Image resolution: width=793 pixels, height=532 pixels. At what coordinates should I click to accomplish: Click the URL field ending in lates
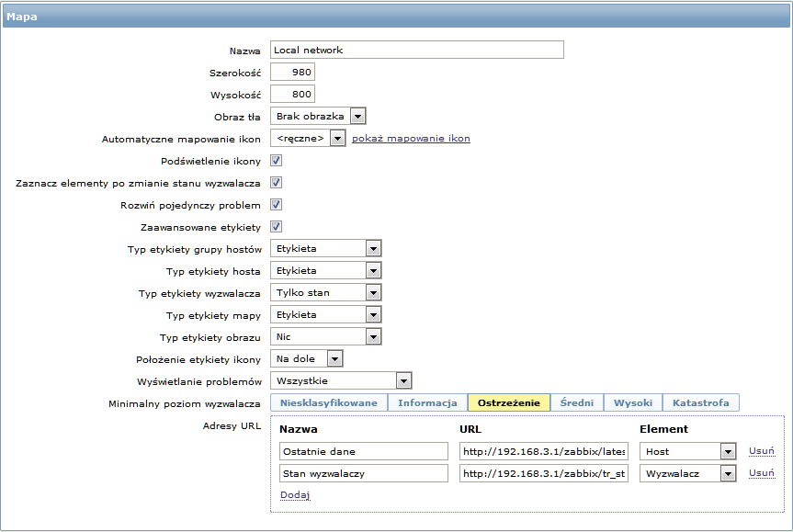tap(544, 451)
